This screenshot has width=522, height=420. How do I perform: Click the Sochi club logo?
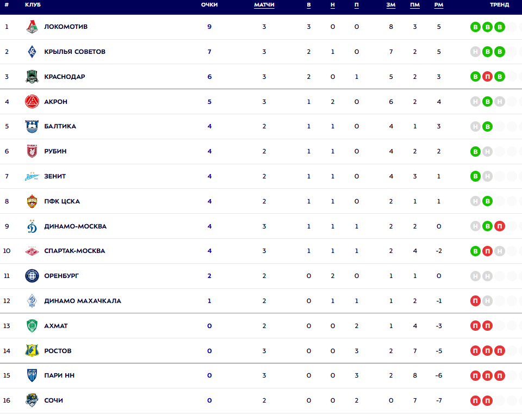click(32, 400)
